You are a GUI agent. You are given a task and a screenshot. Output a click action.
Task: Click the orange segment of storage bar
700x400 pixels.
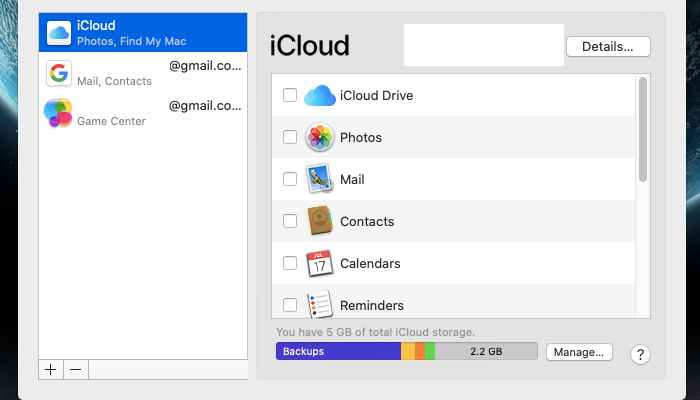coord(420,351)
